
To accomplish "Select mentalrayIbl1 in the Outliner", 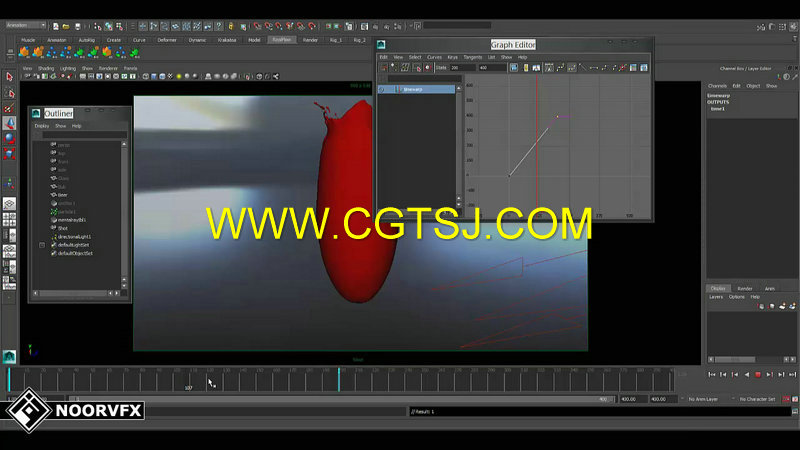I will click(x=71, y=220).
